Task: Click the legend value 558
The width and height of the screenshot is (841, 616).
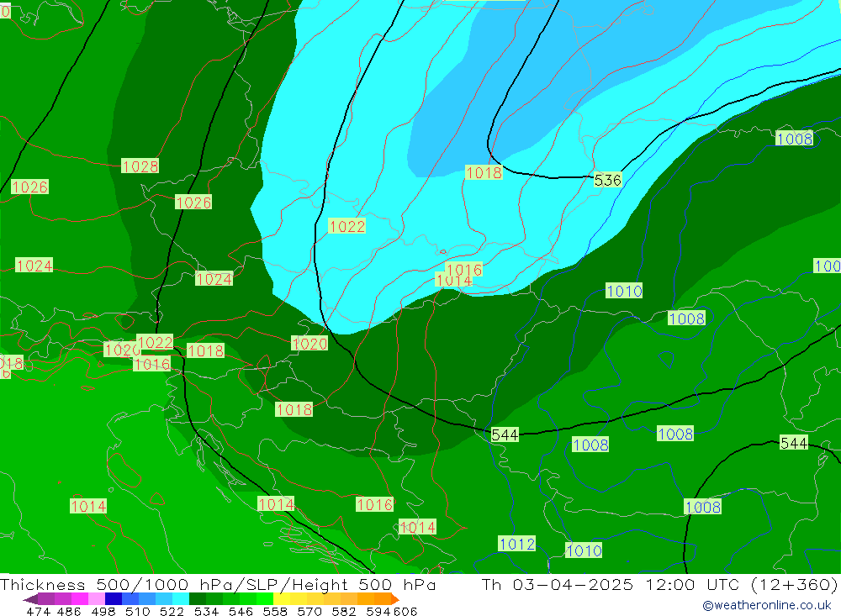Action: [x=275, y=611]
